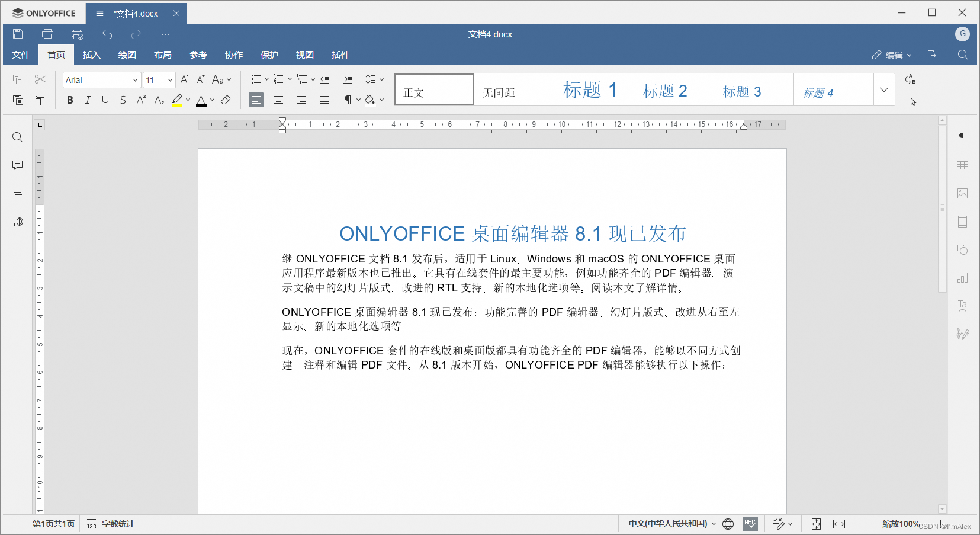Decrease font size with the A-down icon
Image resolution: width=980 pixels, height=535 pixels.
(201, 79)
